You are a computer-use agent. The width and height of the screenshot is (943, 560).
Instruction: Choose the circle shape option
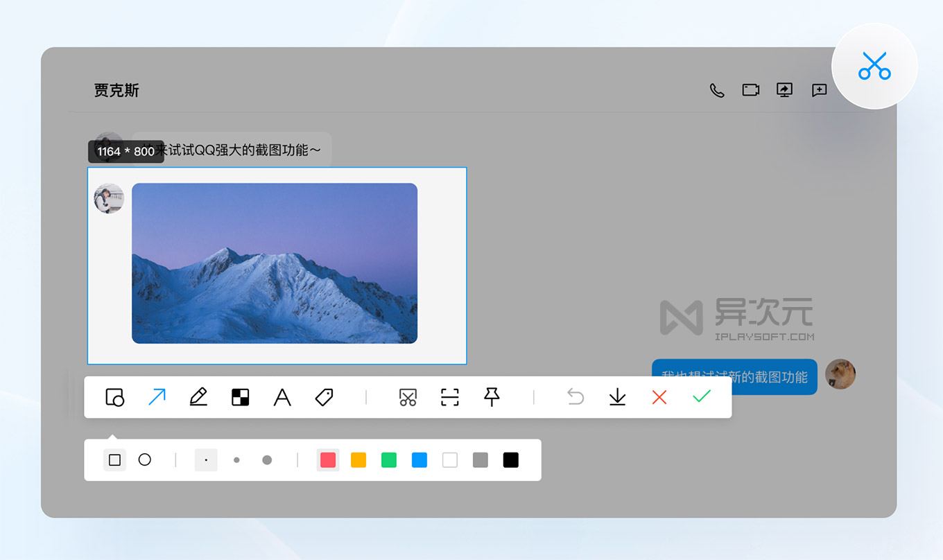click(144, 460)
